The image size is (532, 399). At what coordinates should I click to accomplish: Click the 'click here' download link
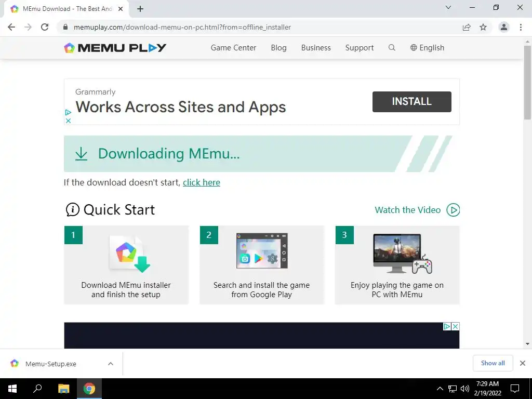click(202, 182)
